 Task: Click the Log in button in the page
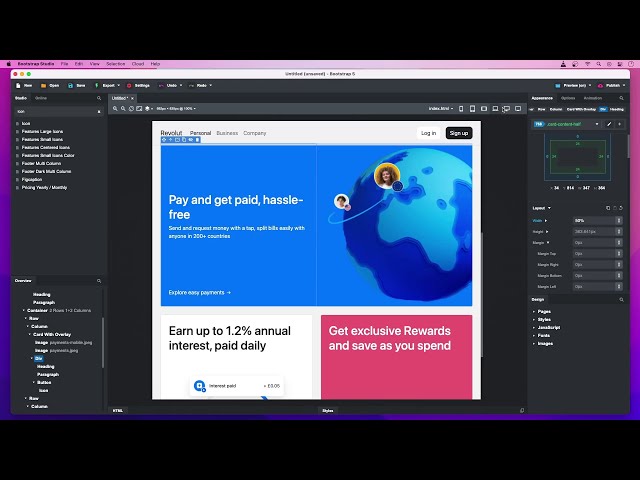click(429, 133)
